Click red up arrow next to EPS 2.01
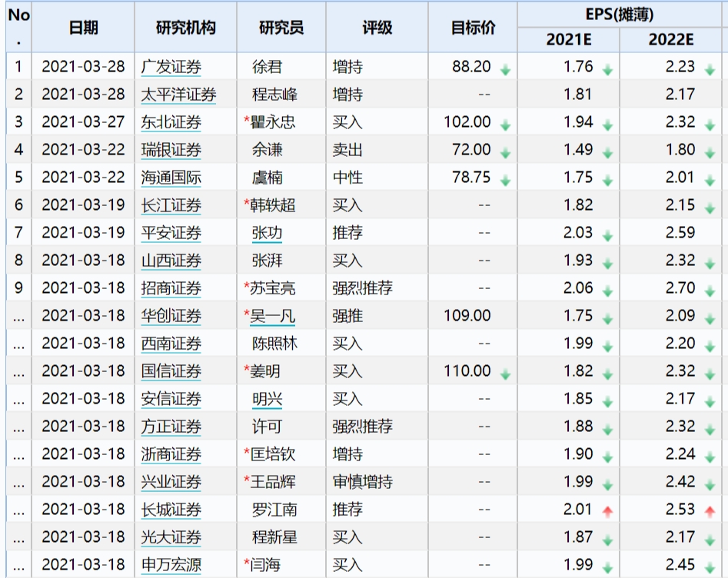Image resolution: width=728 pixels, height=578 pixels. pyautogui.click(x=608, y=511)
